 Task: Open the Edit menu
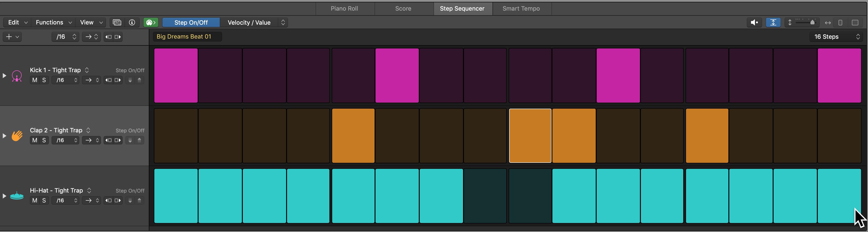pos(17,22)
